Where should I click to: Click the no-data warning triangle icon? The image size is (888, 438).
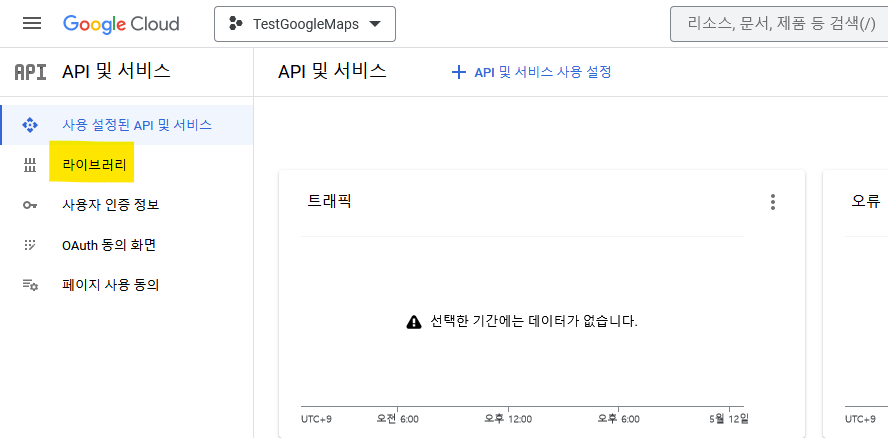point(414,322)
